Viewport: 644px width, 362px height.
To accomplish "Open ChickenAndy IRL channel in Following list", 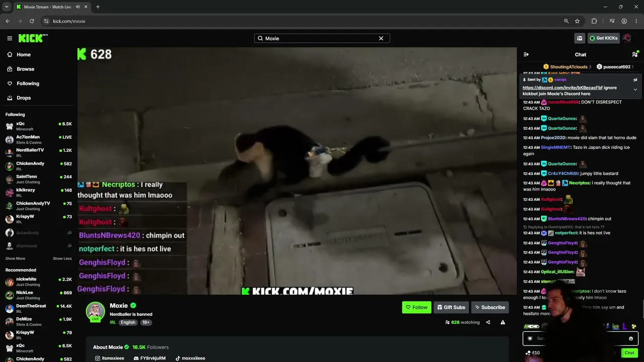I will click(x=39, y=165).
